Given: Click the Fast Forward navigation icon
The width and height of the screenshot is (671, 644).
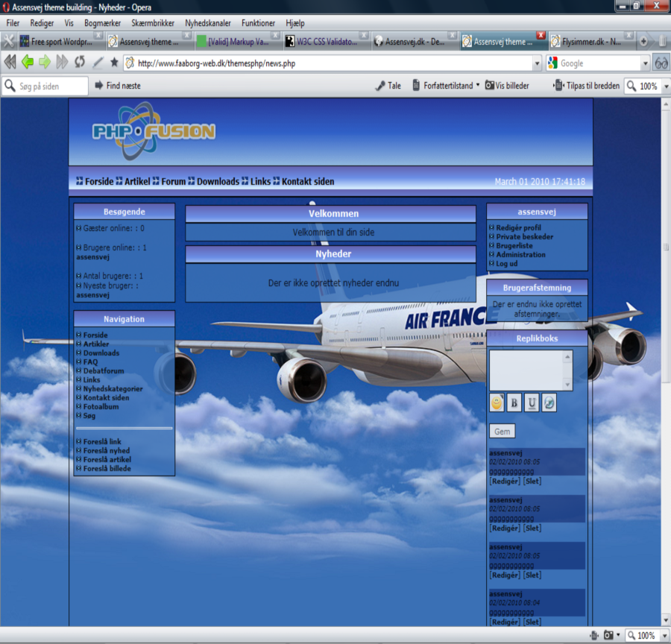Looking at the screenshot, I should pos(62,63).
